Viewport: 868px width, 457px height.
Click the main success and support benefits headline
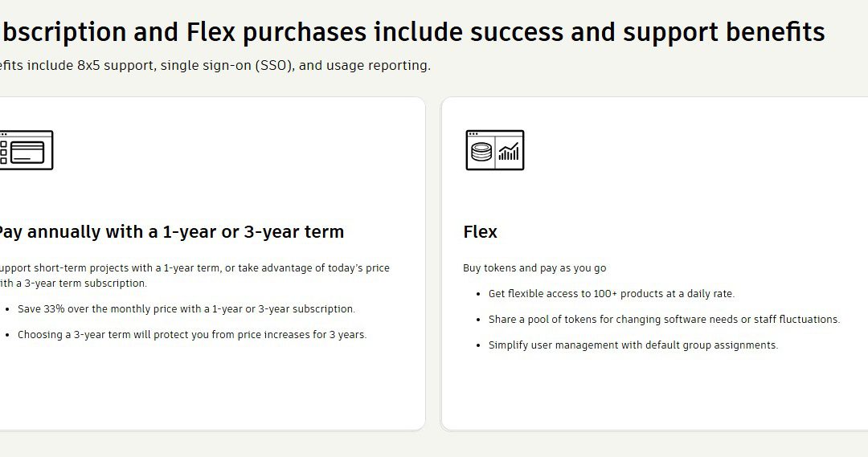pyautogui.click(x=412, y=31)
